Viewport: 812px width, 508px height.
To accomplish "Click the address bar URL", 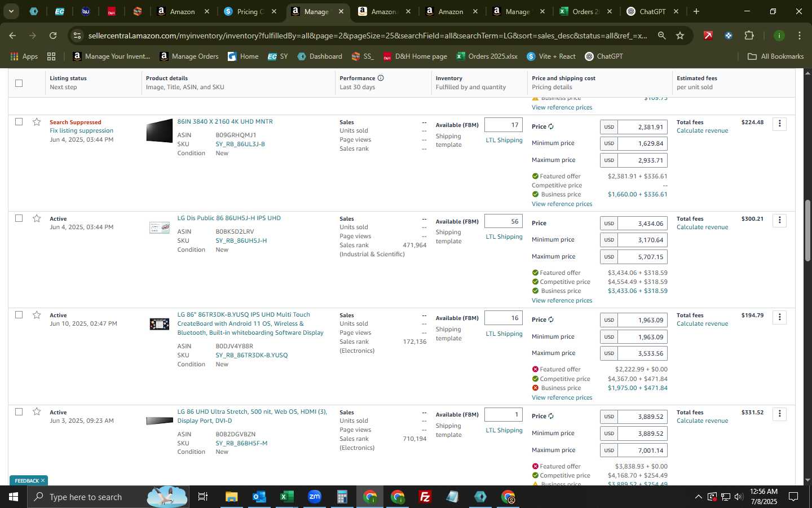I will pos(367,36).
